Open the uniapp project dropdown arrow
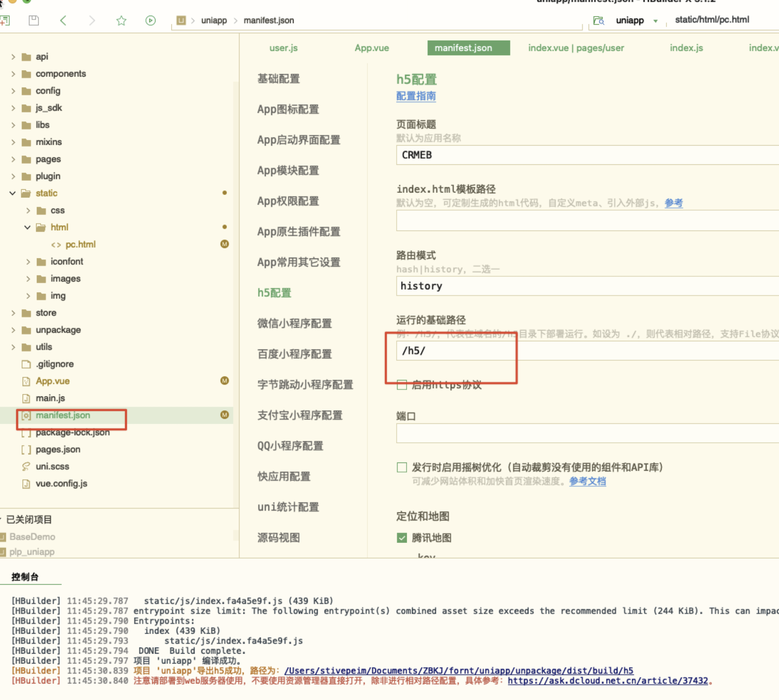Screen dimensions: 779x700 click(x=655, y=21)
